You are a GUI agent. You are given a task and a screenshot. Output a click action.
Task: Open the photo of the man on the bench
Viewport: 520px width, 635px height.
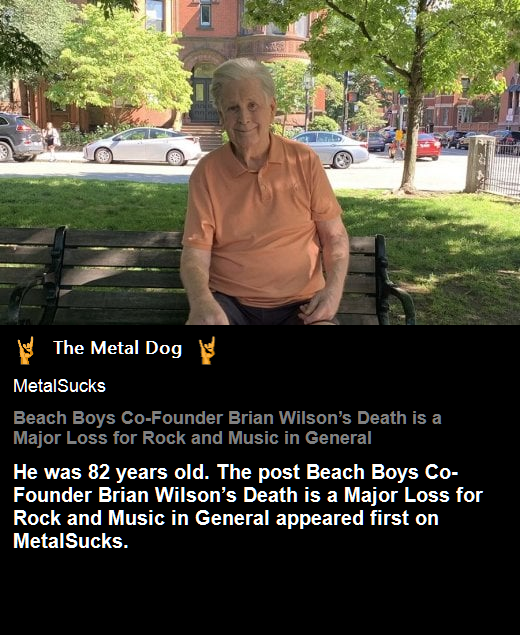260,162
